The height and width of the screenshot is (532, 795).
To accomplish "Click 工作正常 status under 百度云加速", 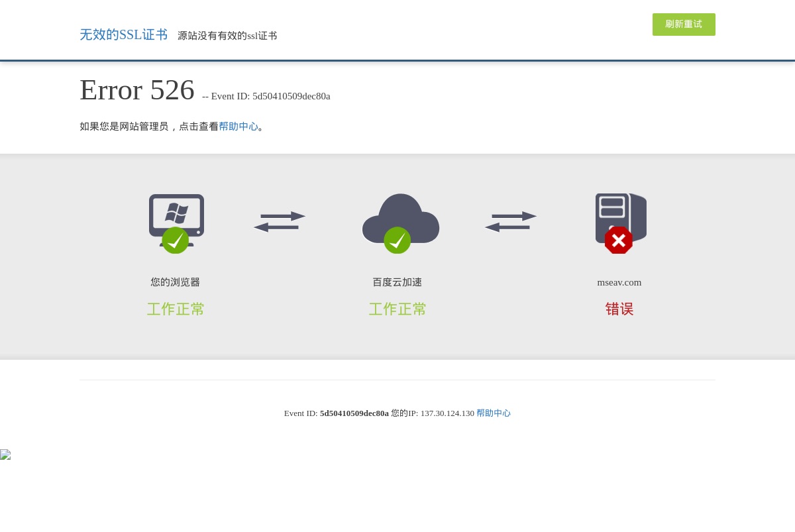I will pyautogui.click(x=397, y=309).
